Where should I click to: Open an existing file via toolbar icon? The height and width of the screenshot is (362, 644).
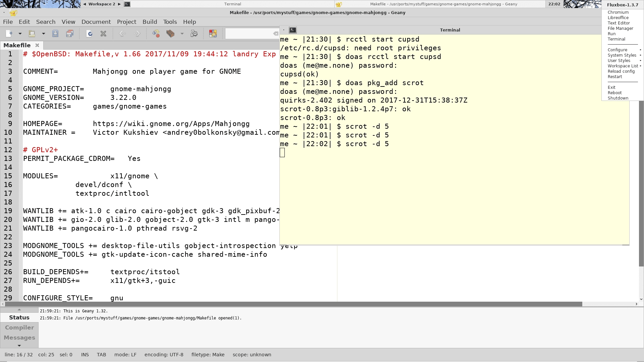click(x=32, y=34)
